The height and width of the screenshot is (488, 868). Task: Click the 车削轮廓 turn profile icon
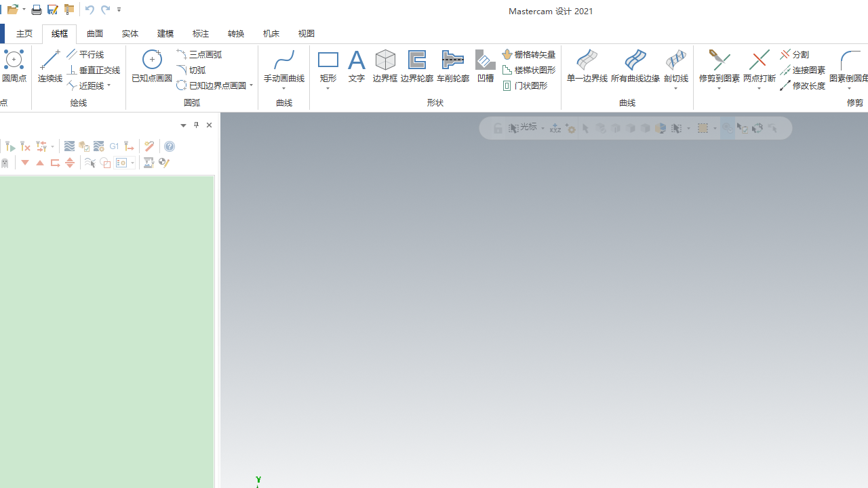453,66
